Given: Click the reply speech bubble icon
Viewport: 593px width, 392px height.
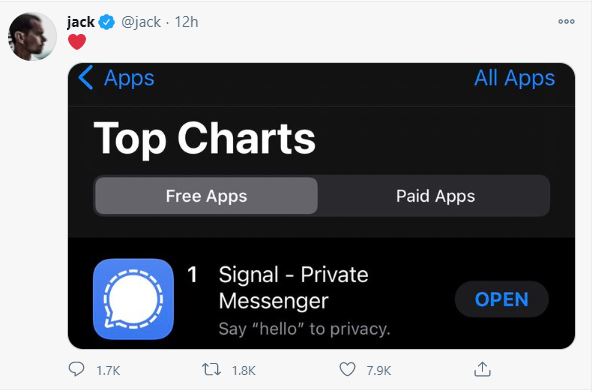Looking at the screenshot, I should click(x=76, y=369).
